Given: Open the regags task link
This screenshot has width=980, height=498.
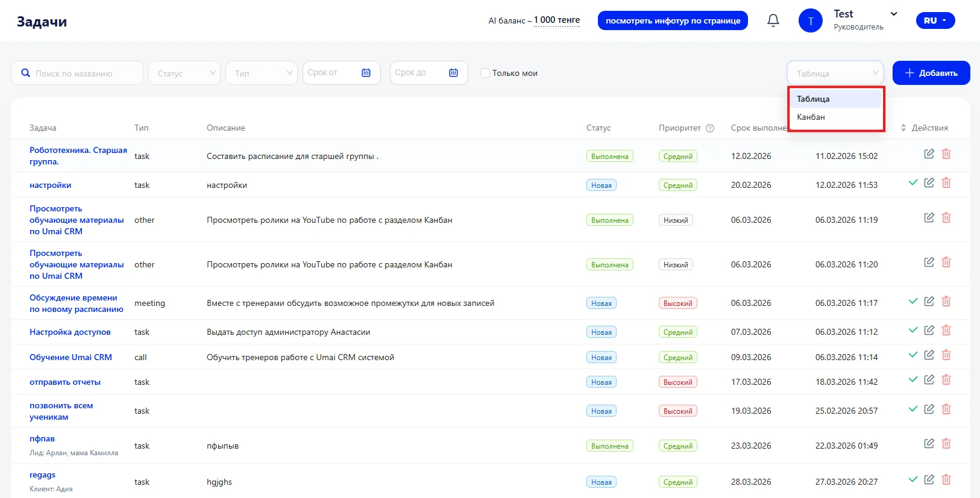Looking at the screenshot, I should (42, 475).
